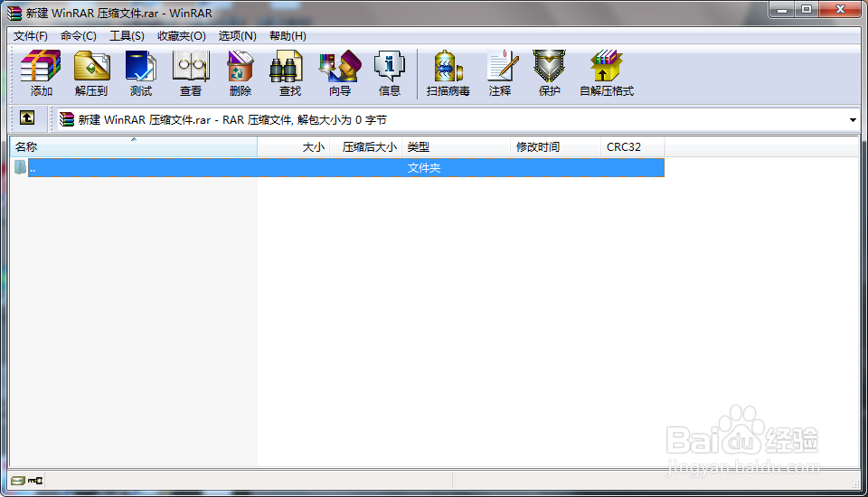Click the WinRAR title bar icon
The width and height of the screenshot is (868, 497).
click(14, 13)
